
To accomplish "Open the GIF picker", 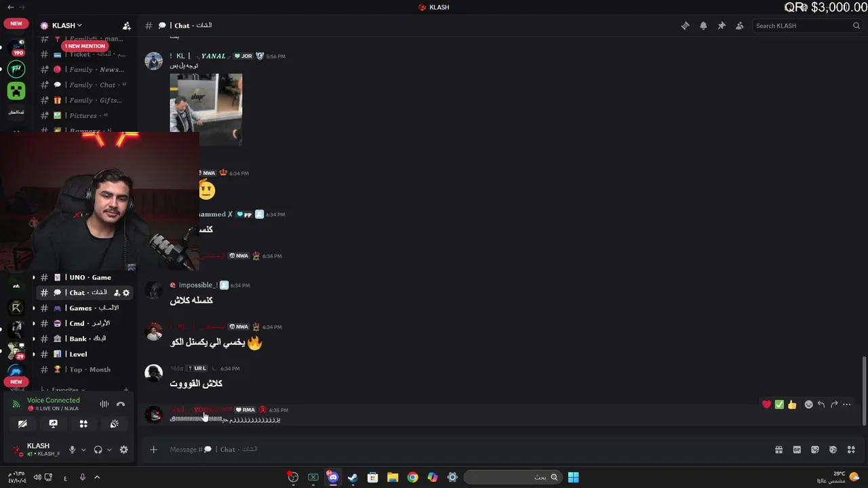I will click(797, 449).
